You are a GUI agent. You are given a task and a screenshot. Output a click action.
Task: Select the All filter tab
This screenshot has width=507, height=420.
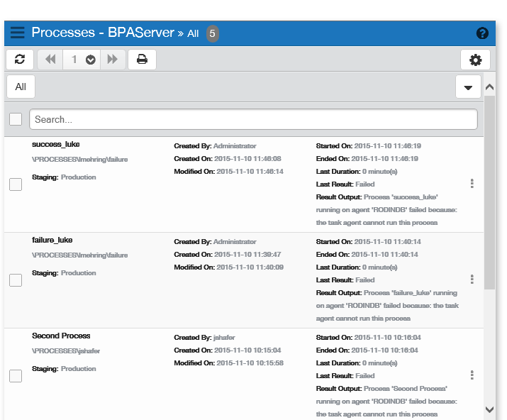point(21,87)
